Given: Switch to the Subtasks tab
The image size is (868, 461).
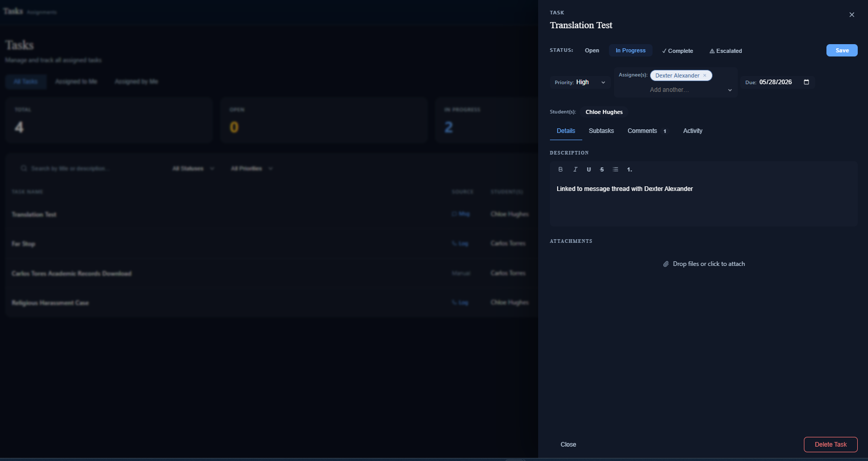Looking at the screenshot, I should click(x=601, y=131).
